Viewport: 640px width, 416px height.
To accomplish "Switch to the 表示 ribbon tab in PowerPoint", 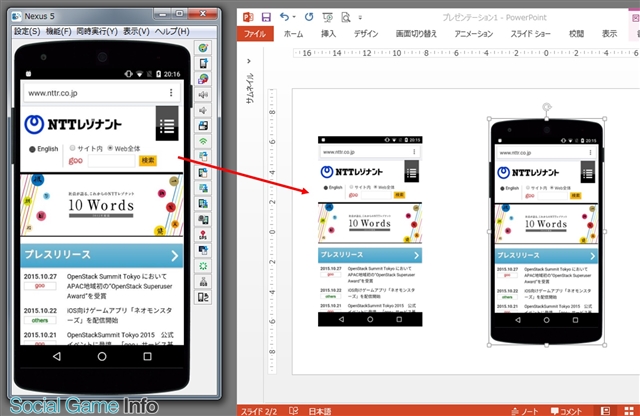I will [609, 34].
